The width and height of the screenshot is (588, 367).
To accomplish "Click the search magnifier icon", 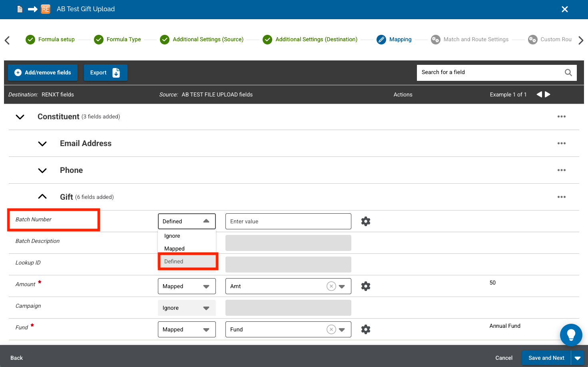I will [x=568, y=72].
